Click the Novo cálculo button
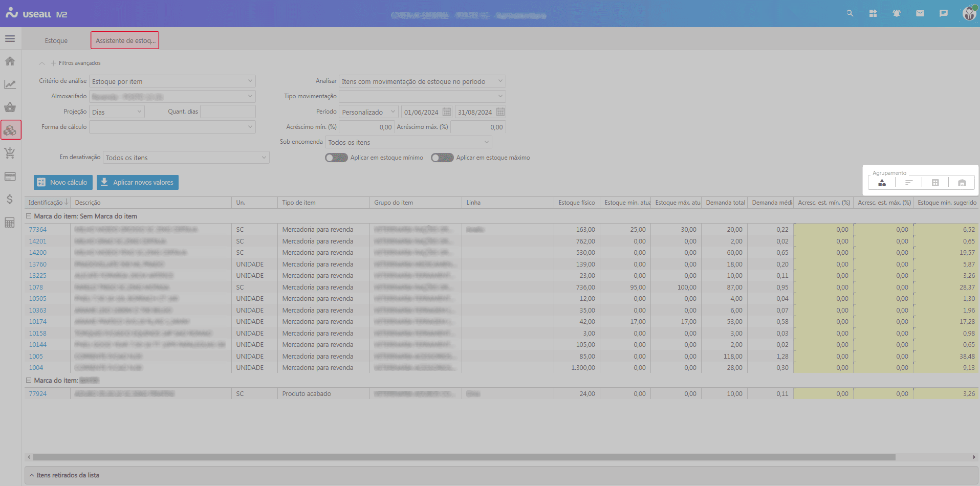Viewport: 980px width, 486px height. (x=63, y=183)
